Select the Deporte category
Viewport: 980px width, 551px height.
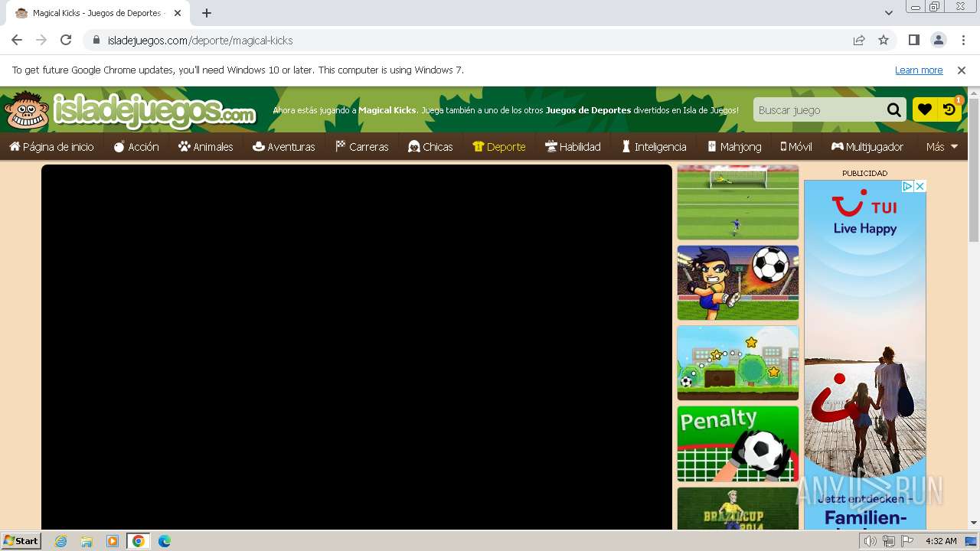[499, 146]
